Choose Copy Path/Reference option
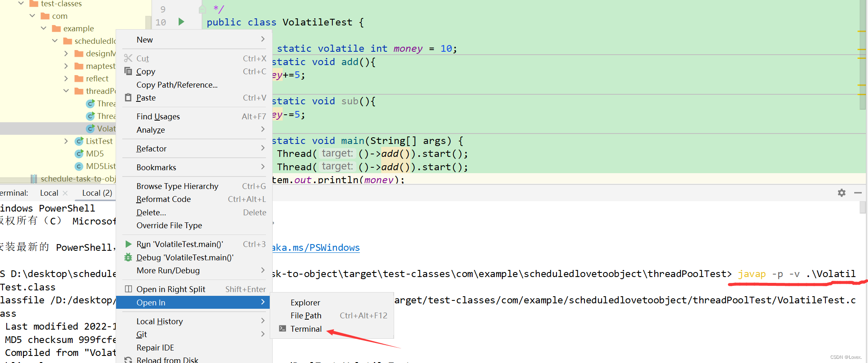 point(194,85)
